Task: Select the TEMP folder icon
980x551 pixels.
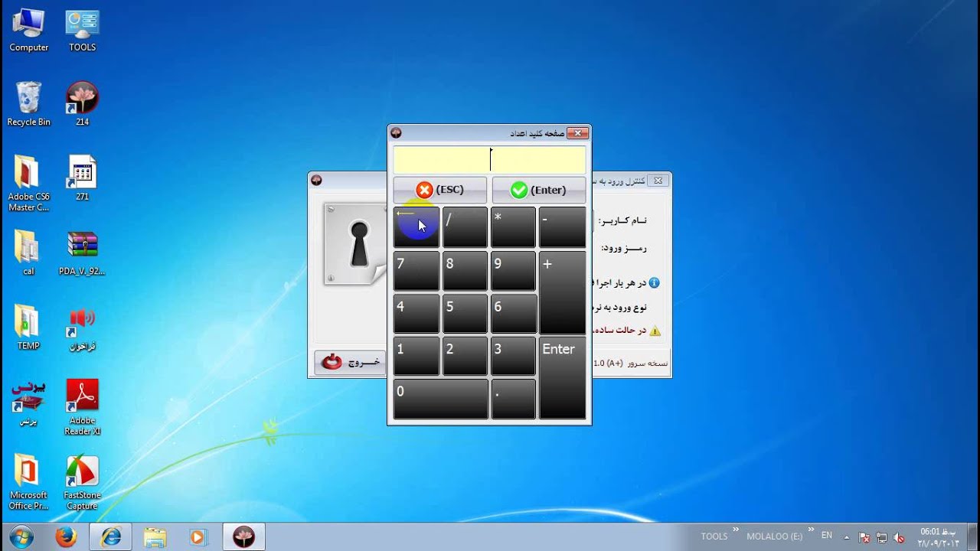Action: click(29, 328)
